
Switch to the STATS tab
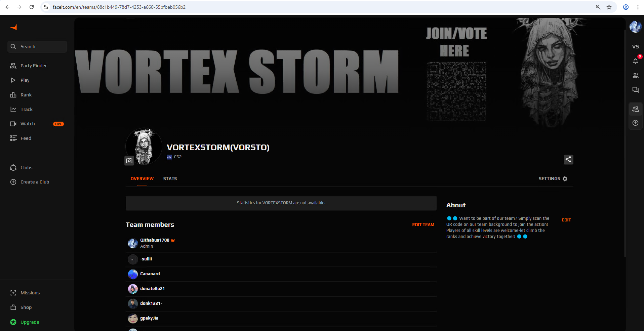(170, 179)
